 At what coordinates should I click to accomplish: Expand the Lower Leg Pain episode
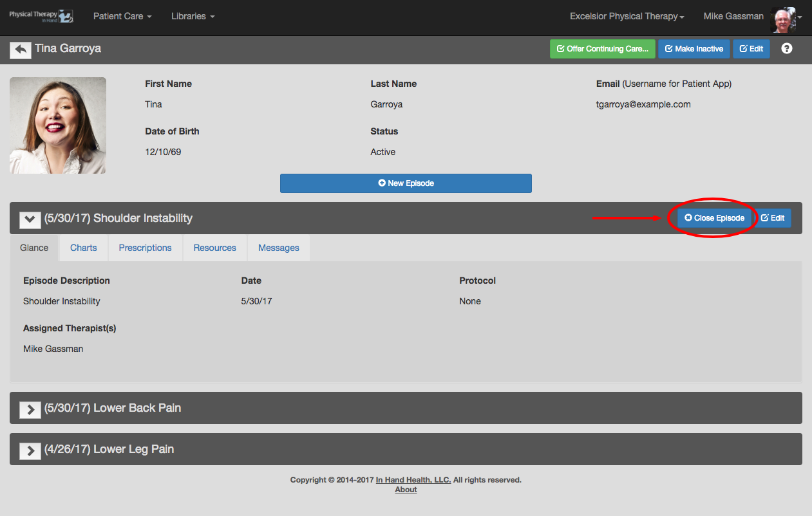click(30, 450)
